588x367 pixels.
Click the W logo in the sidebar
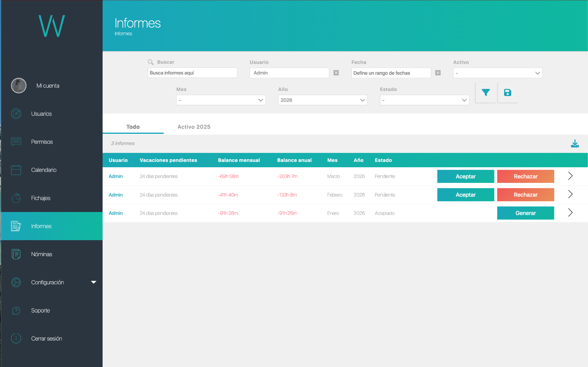[52, 26]
